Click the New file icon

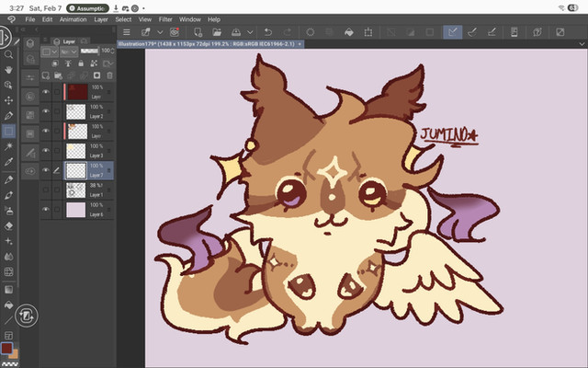click(198, 32)
